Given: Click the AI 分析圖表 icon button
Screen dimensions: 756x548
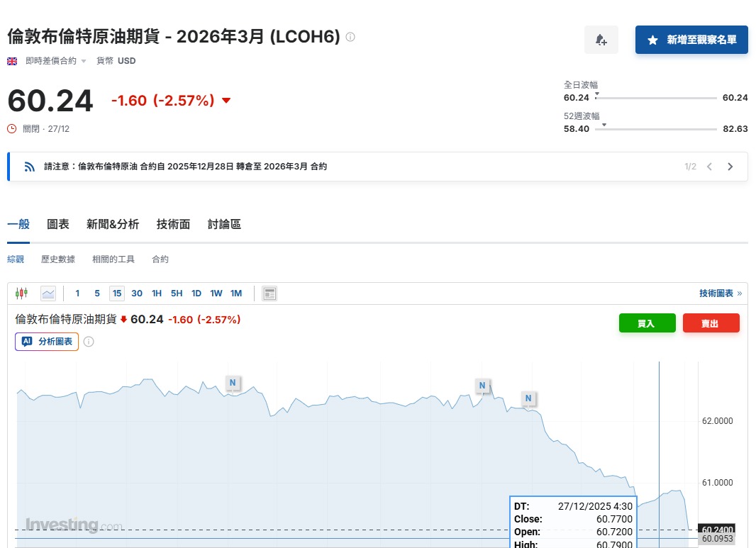Looking at the screenshot, I should (x=46, y=341).
